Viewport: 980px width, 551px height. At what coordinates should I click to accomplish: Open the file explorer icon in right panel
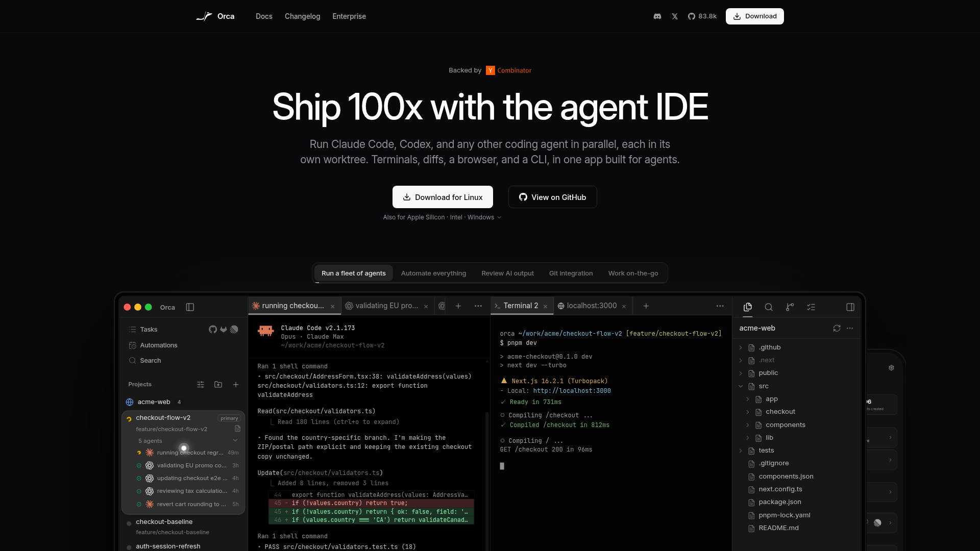coord(748,307)
